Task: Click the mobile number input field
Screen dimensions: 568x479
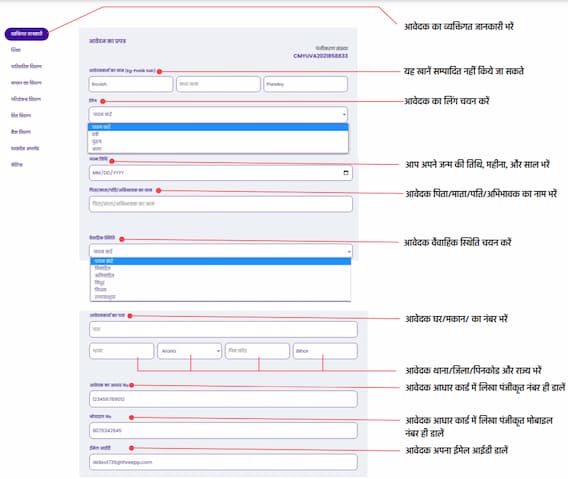Action: point(223,430)
